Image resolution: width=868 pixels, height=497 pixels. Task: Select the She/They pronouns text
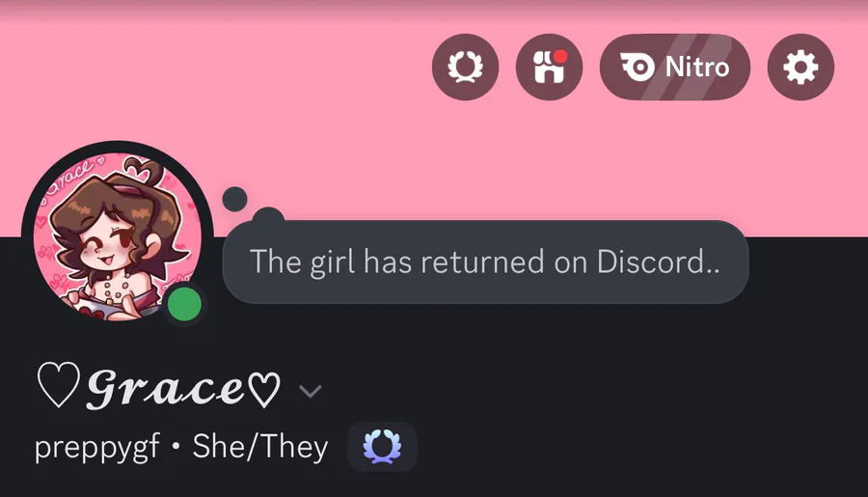click(x=260, y=446)
